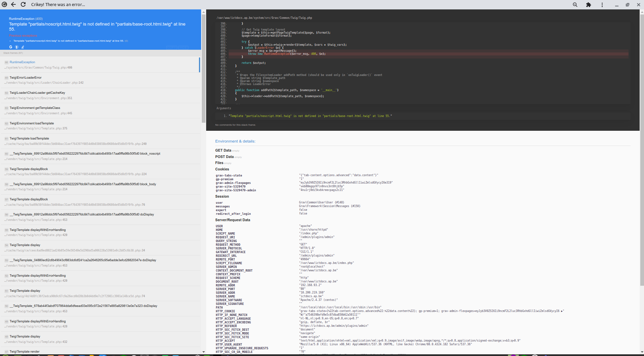Click the highlighted 'throw new RuntimeException' code line
Viewport: 644px width, 356px height.
tap(428, 54)
